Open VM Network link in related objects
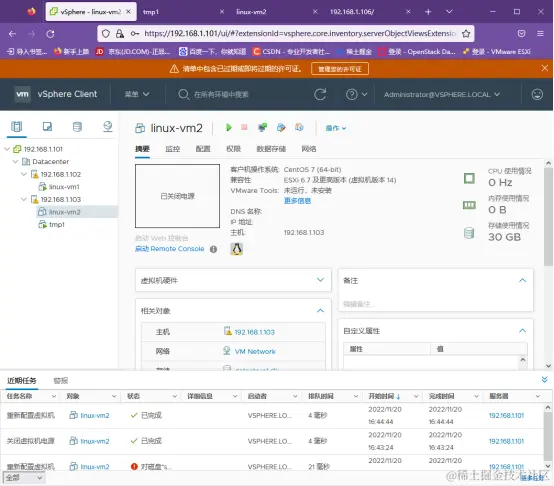The image size is (554, 486). click(255, 351)
